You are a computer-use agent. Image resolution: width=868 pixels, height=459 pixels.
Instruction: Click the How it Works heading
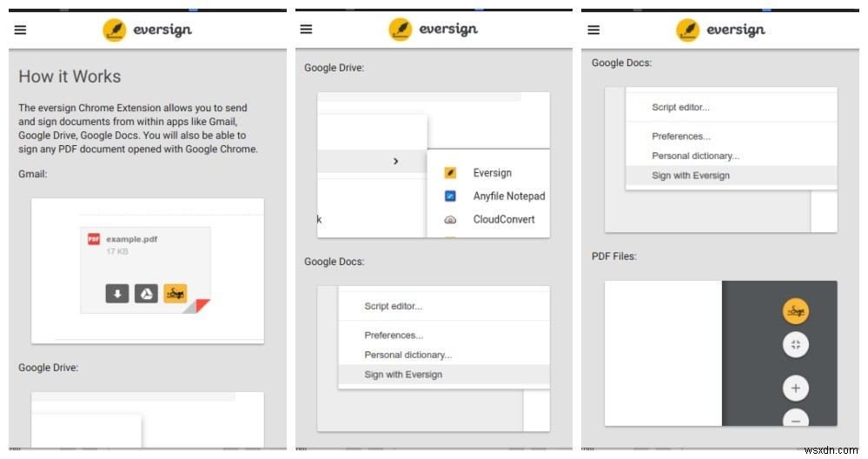coord(70,76)
